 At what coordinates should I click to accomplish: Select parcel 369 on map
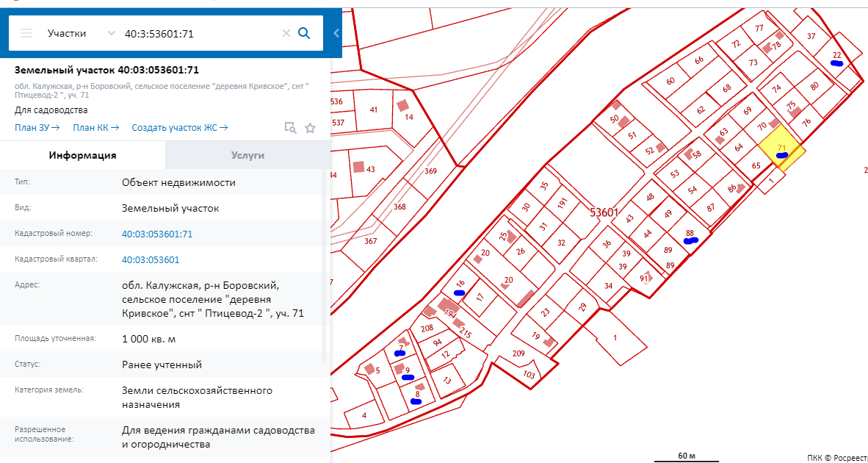pyautogui.click(x=430, y=171)
